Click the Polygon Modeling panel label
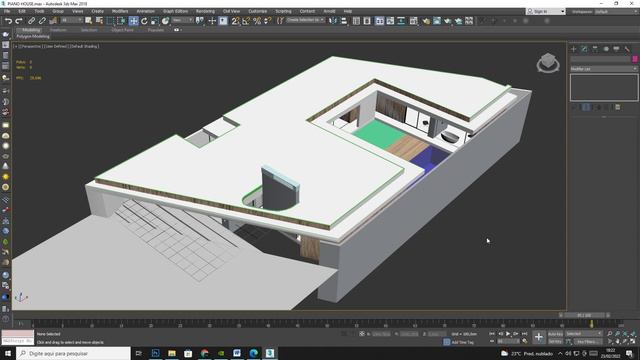This screenshot has width=640, height=360. click(33, 36)
